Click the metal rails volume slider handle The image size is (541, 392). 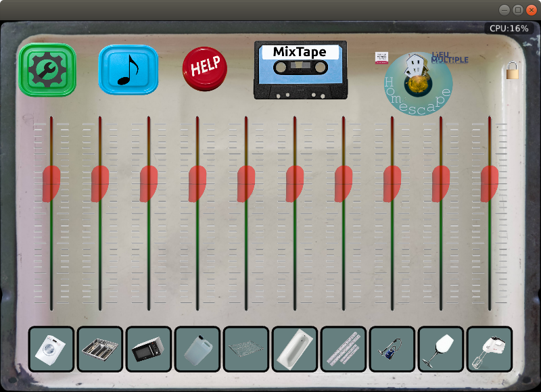click(x=343, y=184)
